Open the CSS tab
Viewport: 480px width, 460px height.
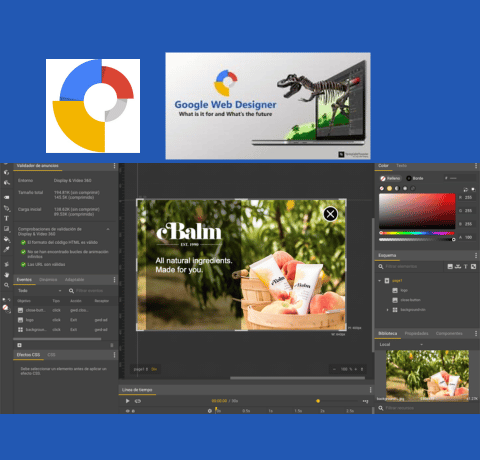click(x=51, y=355)
